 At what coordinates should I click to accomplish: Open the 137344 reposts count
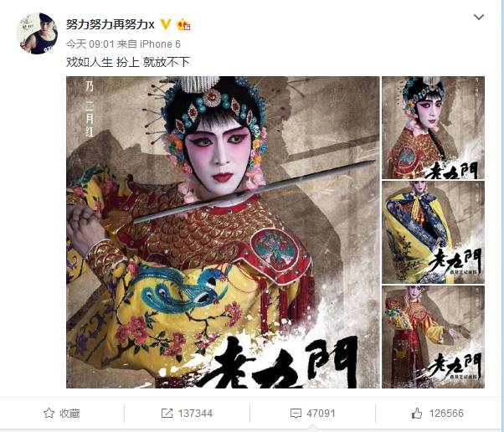click(195, 413)
